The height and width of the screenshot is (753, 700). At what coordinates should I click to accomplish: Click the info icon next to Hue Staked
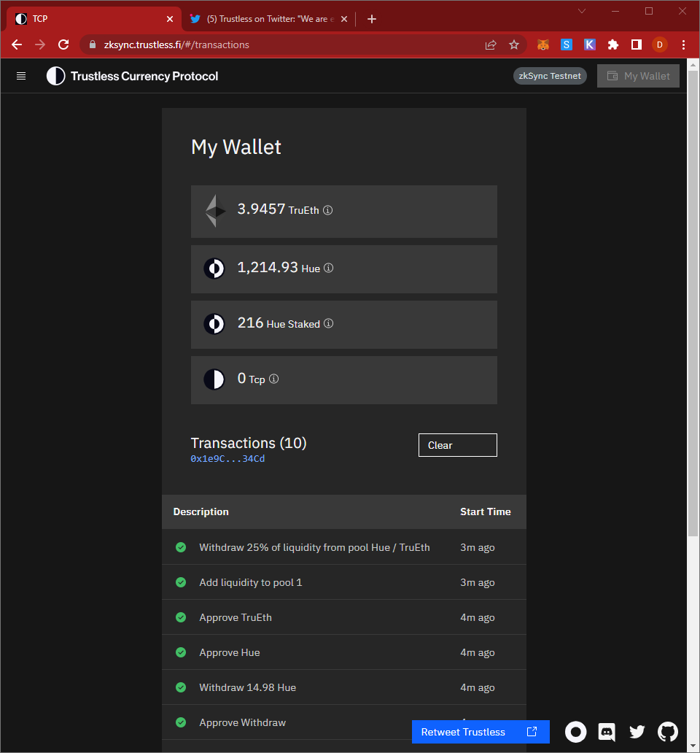(x=329, y=323)
